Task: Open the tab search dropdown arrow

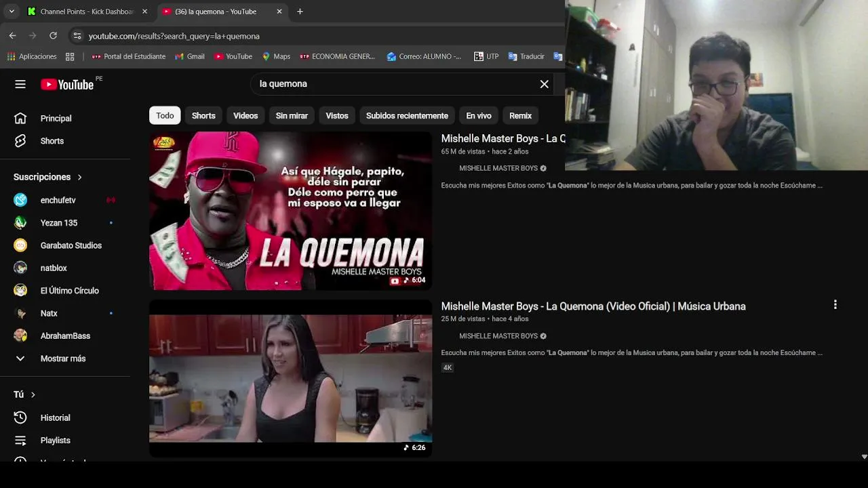Action: pyautogui.click(x=12, y=12)
